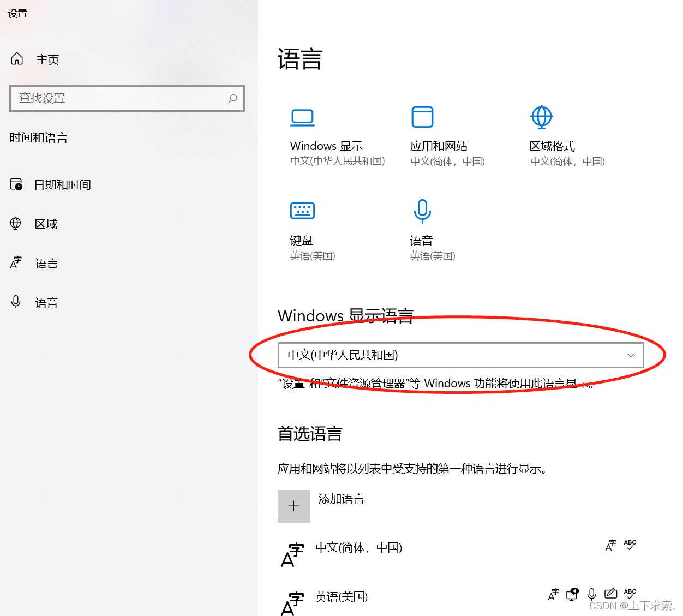Select 语言 in the sidebar
This screenshot has height=616, width=683.
pos(46,264)
